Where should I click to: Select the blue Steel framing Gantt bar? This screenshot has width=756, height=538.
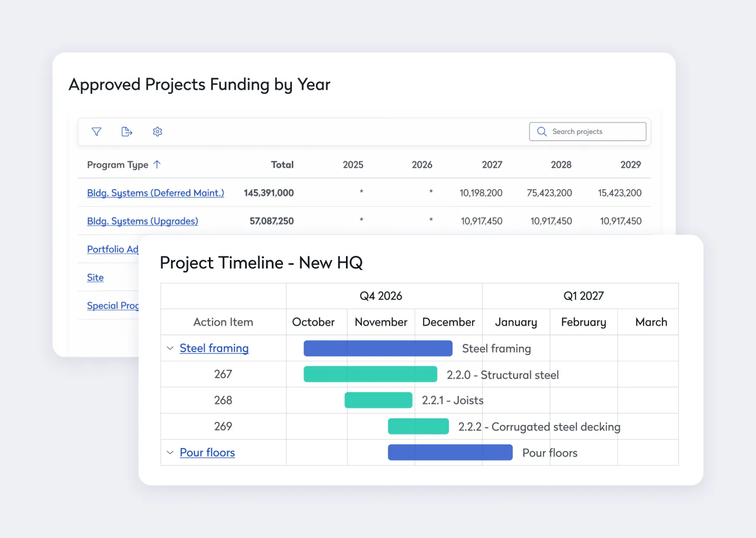click(x=378, y=348)
